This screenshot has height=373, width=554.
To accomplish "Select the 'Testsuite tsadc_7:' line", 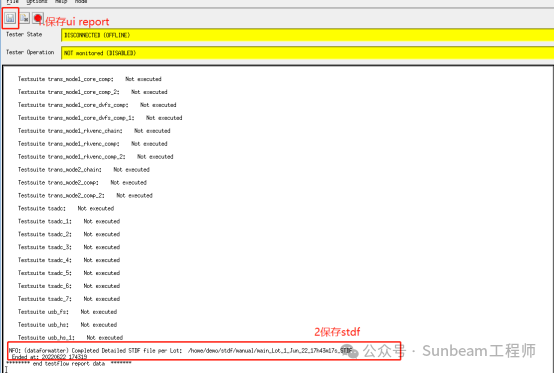I will [x=69, y=299].
